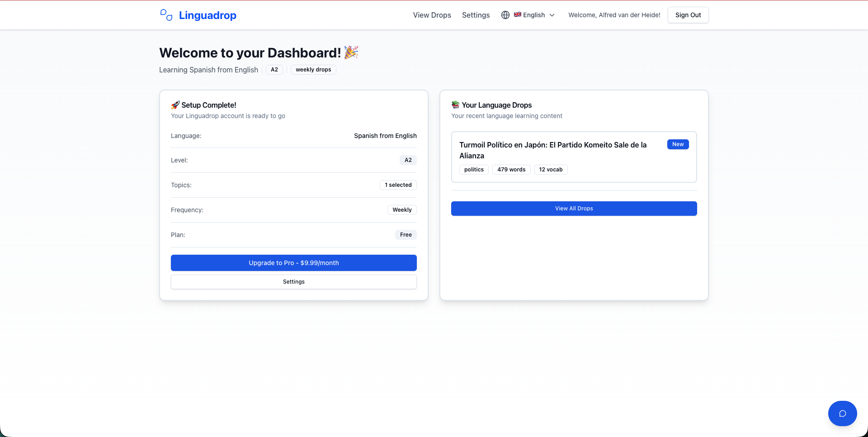The image size is (868, 437).
Task: Click Spanish from English language value
Action: (x=385, y=136)
